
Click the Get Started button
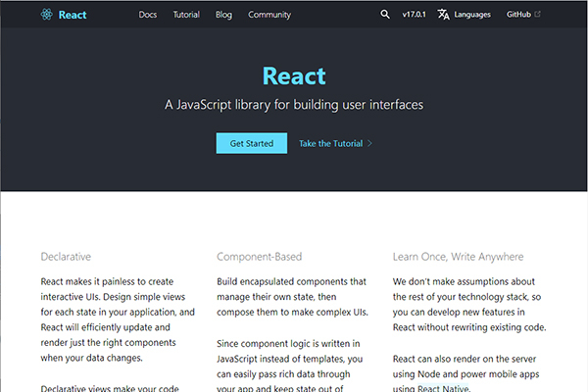coord(252,143)
